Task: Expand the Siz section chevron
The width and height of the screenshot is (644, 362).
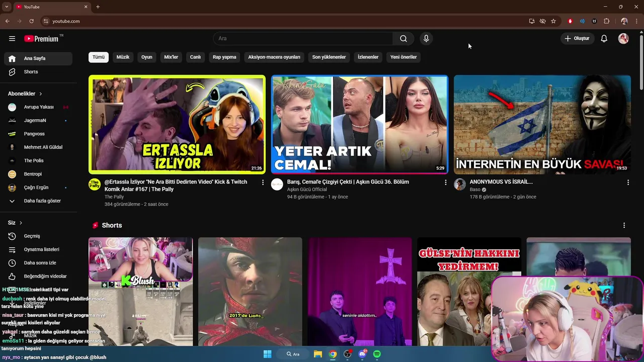Action: [x=21, y=223]
